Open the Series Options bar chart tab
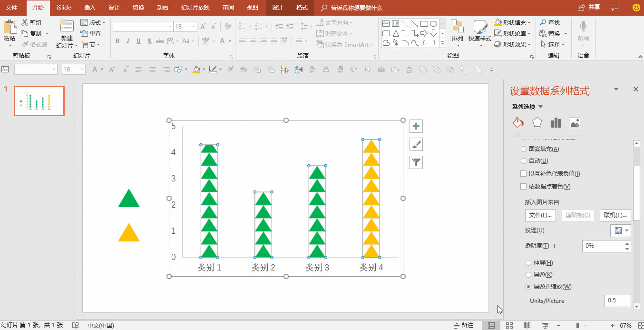 click(556, 123)
